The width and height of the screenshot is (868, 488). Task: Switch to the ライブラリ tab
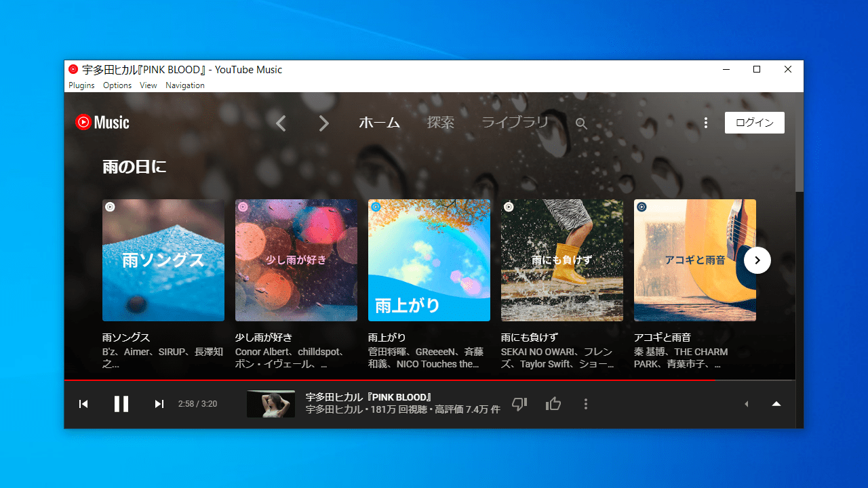[515, 123]
